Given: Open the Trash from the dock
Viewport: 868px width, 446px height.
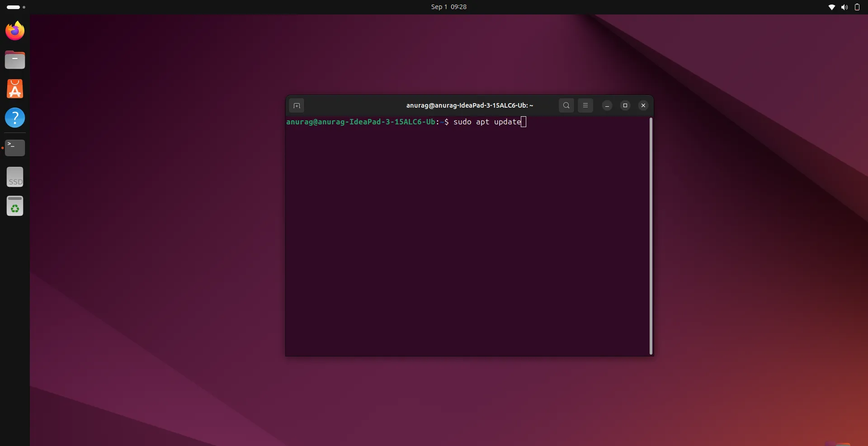Looking at the screenshot, I should point(14,206).
